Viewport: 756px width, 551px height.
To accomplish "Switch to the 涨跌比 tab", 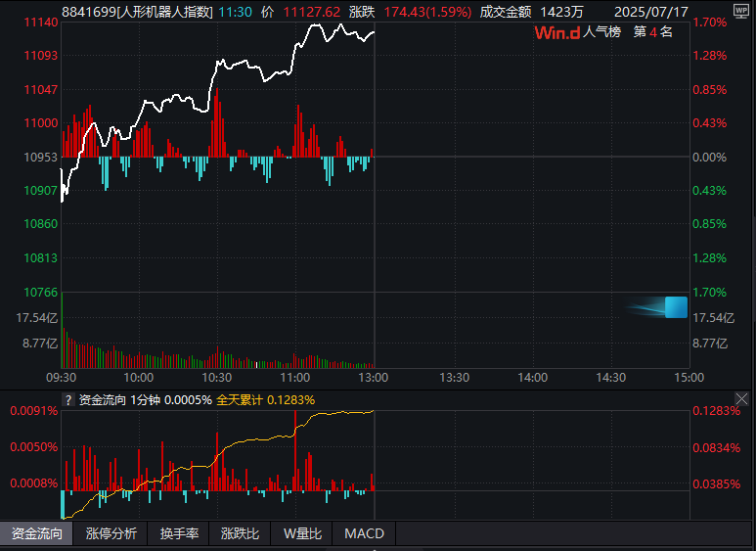I will point(240,533).
